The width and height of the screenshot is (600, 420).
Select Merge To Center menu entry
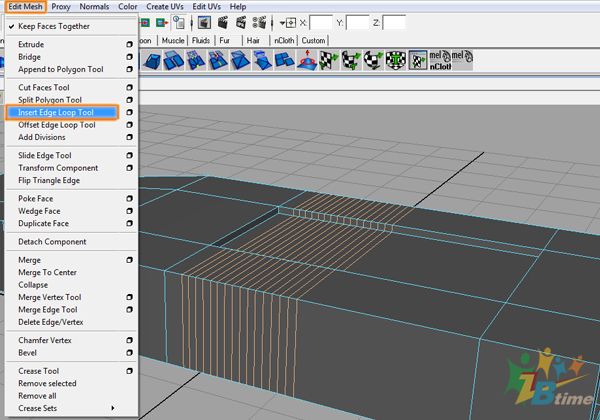47,272
